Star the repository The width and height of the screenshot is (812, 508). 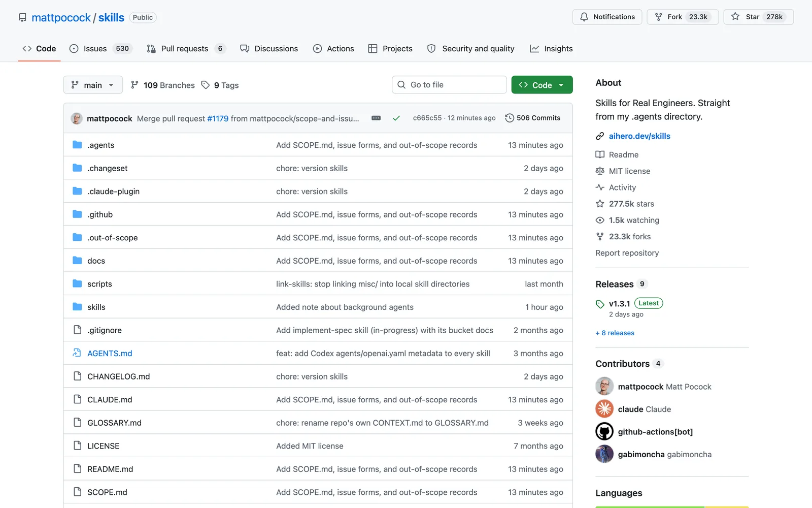point(758,17)
